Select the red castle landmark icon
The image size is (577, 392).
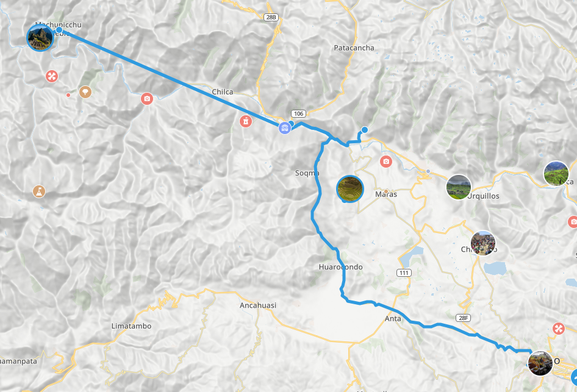coord(246,121)
